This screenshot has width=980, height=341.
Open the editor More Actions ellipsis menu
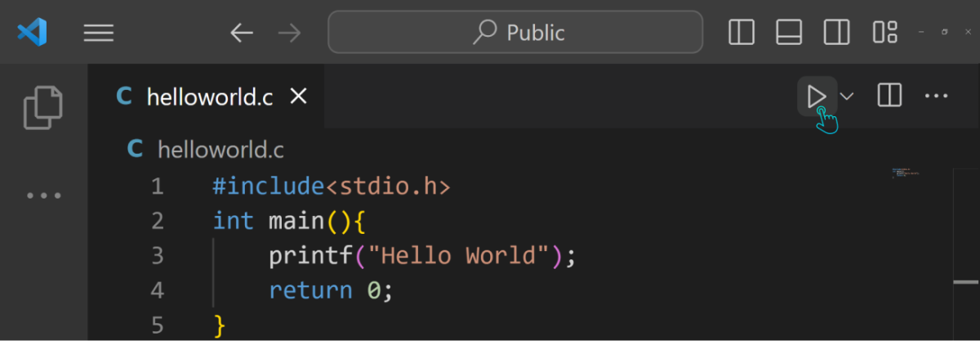[936, 96]
